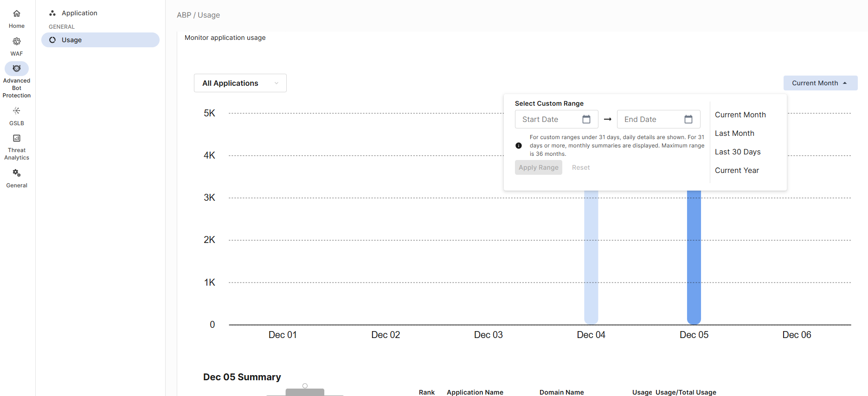Click the Application Name column header
The width and height of the screenshot is (868, 396).
(x=475, y=392)
